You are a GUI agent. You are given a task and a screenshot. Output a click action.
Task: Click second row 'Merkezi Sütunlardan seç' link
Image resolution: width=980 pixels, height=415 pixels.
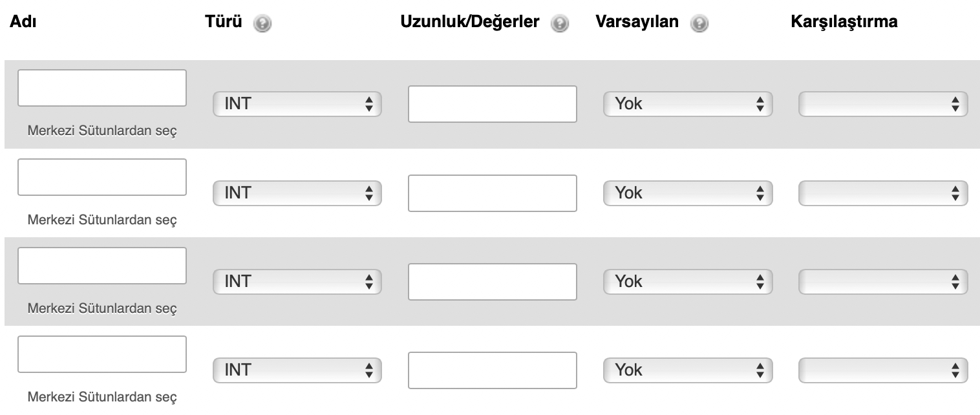101,220
